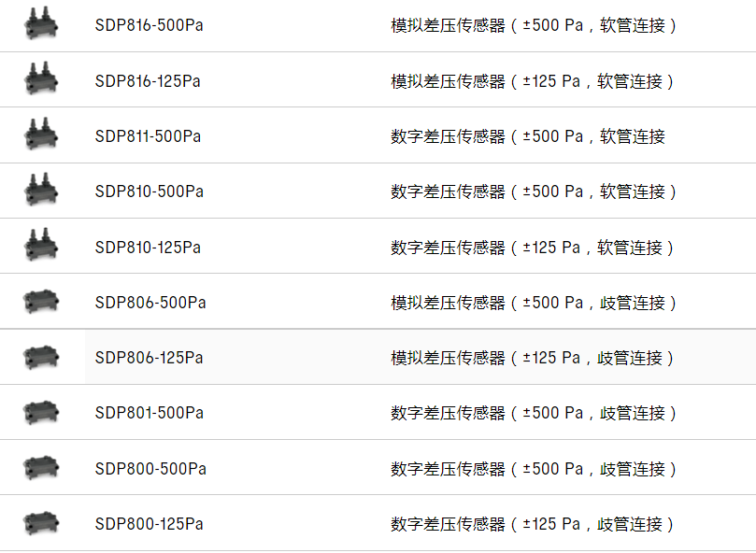Viewport: 756px width, 553px height.
Task: Click the SDP811-500Pa sensor product icon
Action: coord(40,135)
